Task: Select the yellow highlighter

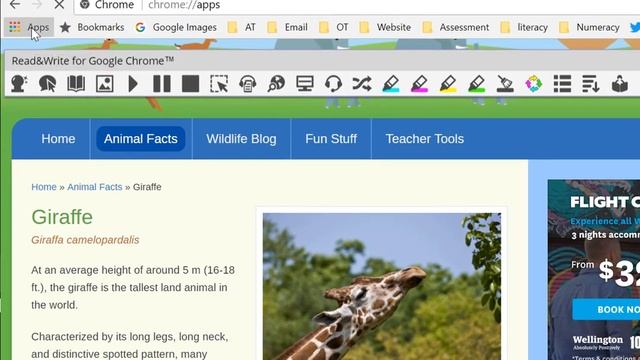Action: [448, 84]
